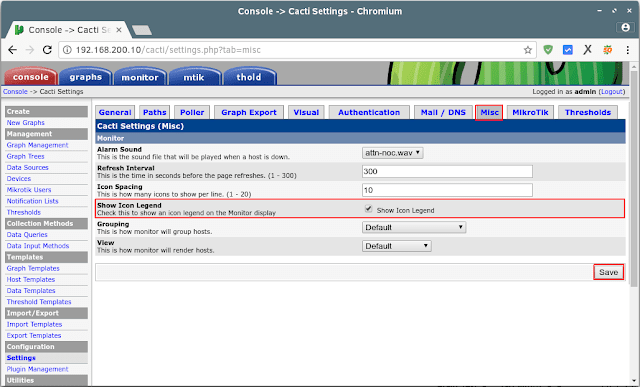This screenshot has height=387, width=640.
Task: Switch to the graphs tab
Action: tap(85, 77)
